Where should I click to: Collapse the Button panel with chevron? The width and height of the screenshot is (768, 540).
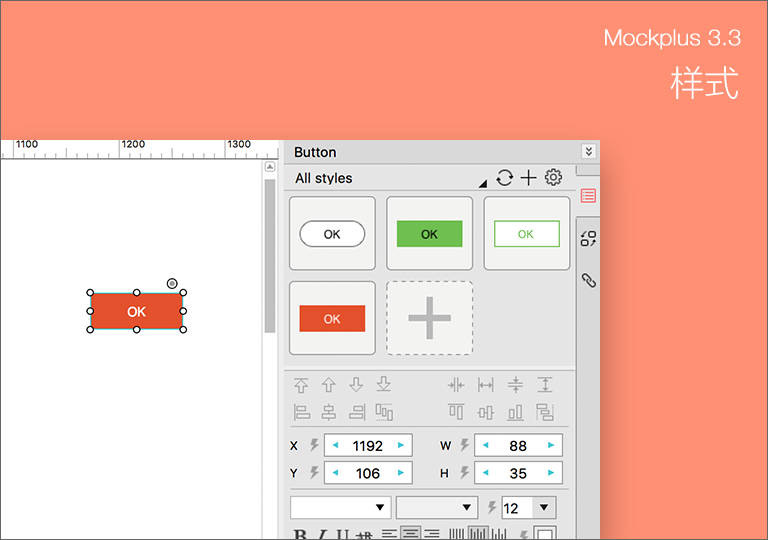[x=588, y=152]
